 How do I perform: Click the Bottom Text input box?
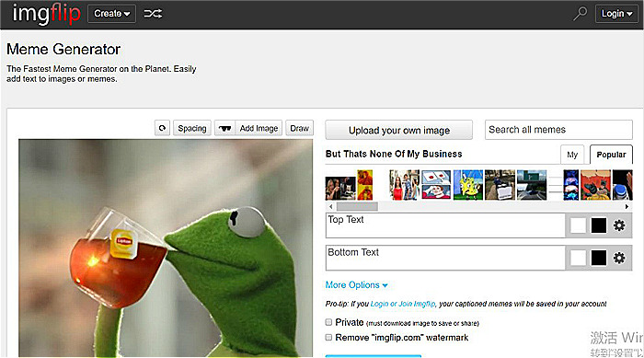[445, 258]
